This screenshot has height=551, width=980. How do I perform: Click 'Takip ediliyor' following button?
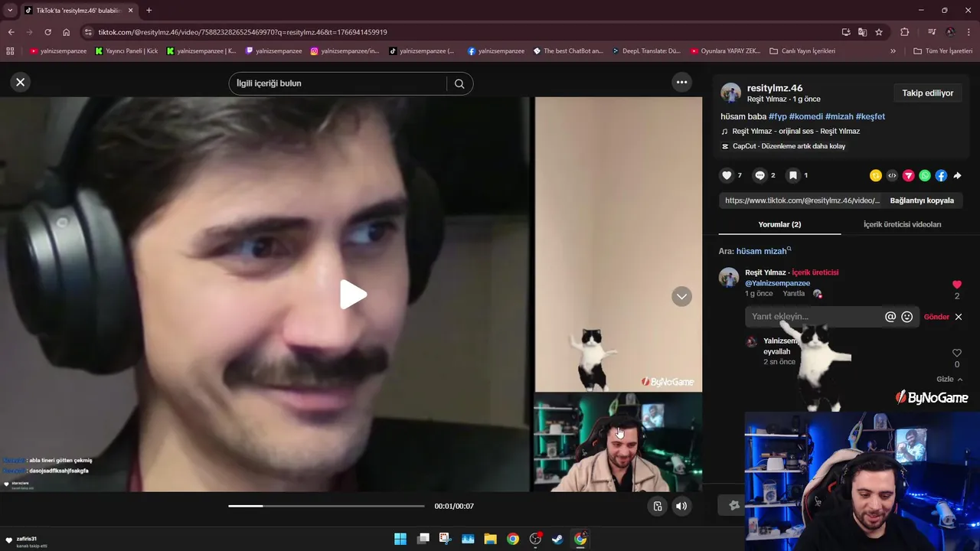[x=927, y=93]
